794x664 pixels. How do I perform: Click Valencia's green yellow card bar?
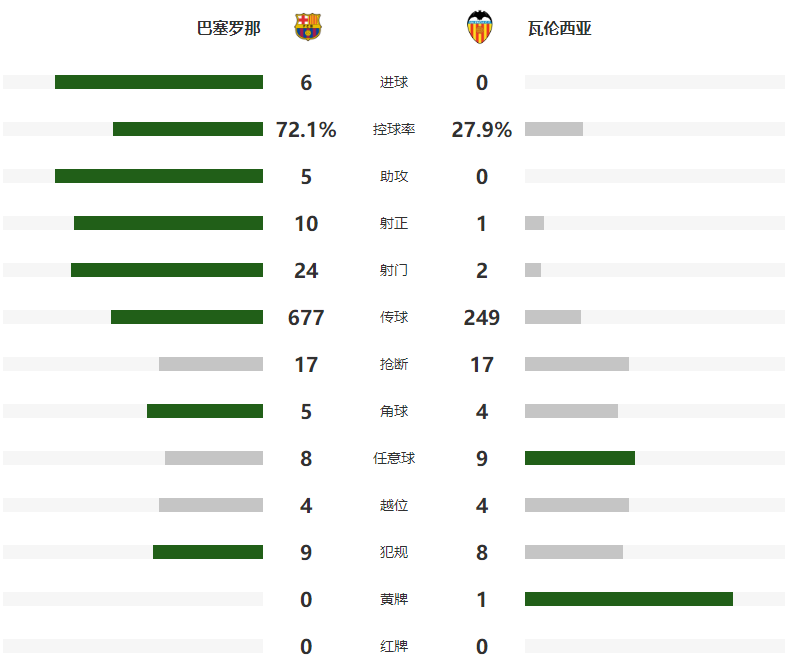(x=629, y=599)
